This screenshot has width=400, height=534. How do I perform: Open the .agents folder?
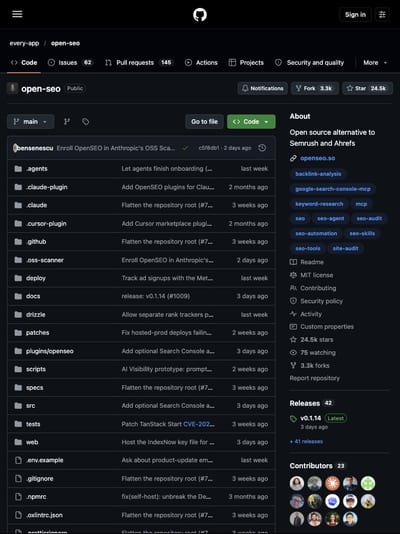coord(37,169)
